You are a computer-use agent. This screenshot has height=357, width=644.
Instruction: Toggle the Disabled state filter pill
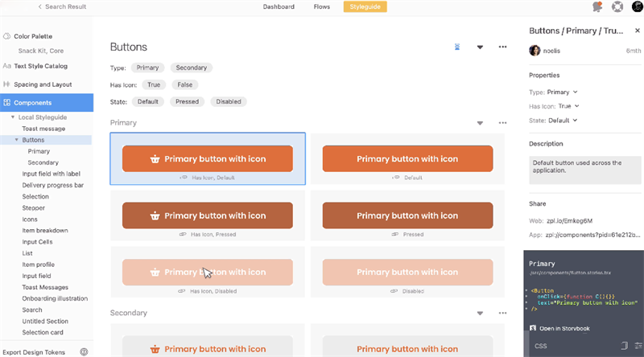229,102
